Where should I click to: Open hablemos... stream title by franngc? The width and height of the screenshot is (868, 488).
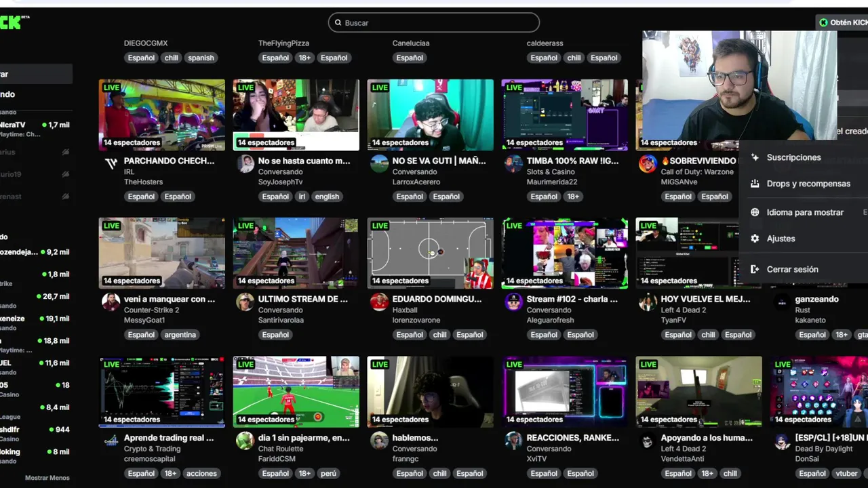click(415, 438)
